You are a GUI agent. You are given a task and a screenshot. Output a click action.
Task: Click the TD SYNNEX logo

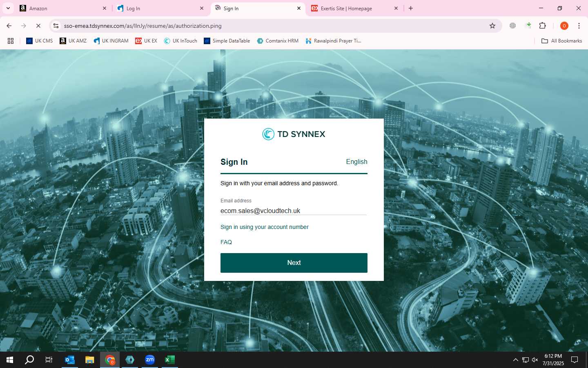click(294, 134)
